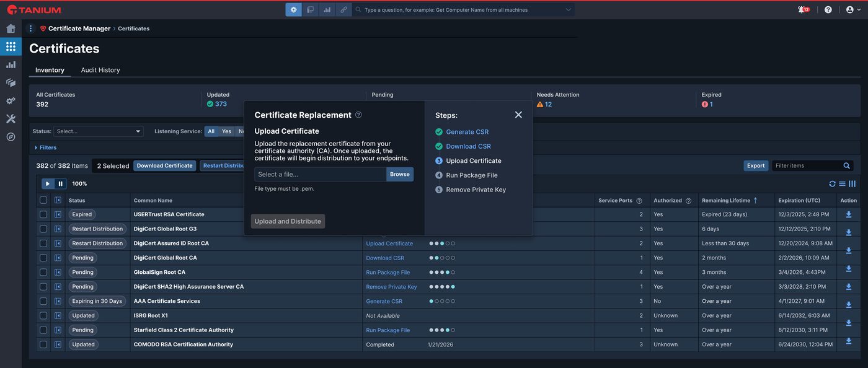This screenshot has width=868, height=368.
Task: Click the sort arrow on Remaining Lifetime
Action: click(x=755, y=200)
